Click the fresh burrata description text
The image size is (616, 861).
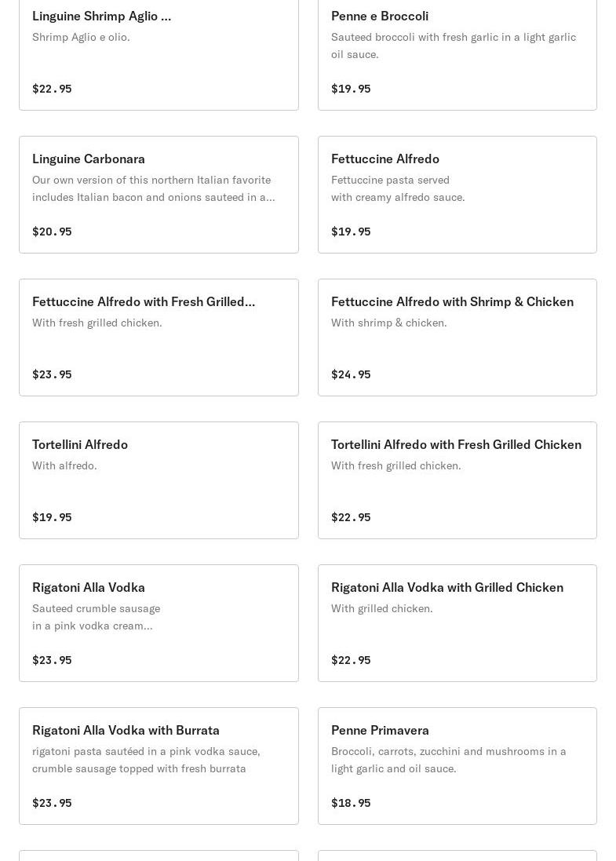pyautogui.click(x=146, y=760)
